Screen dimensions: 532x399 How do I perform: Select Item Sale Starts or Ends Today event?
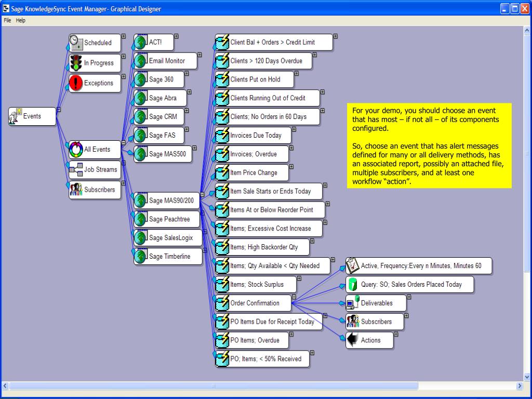269,191
